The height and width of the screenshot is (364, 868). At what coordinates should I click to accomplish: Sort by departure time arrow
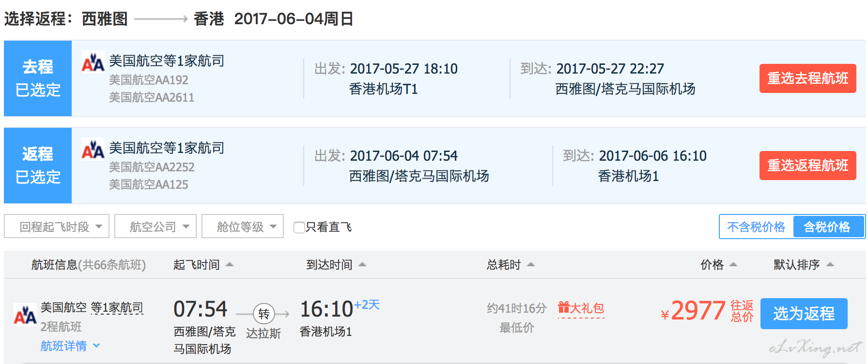click(230, 265)
